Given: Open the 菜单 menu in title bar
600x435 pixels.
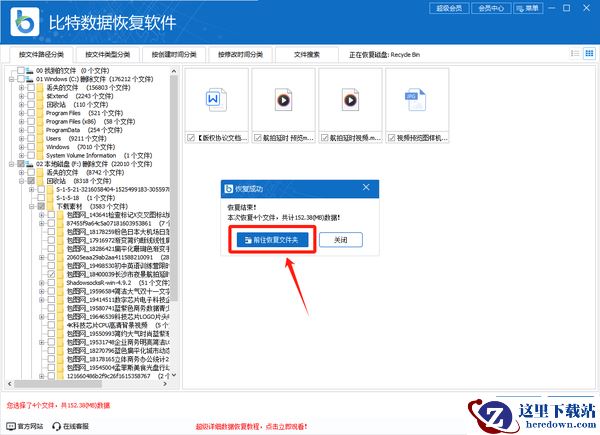Looking at the screenshot, I should click(528, 8).
